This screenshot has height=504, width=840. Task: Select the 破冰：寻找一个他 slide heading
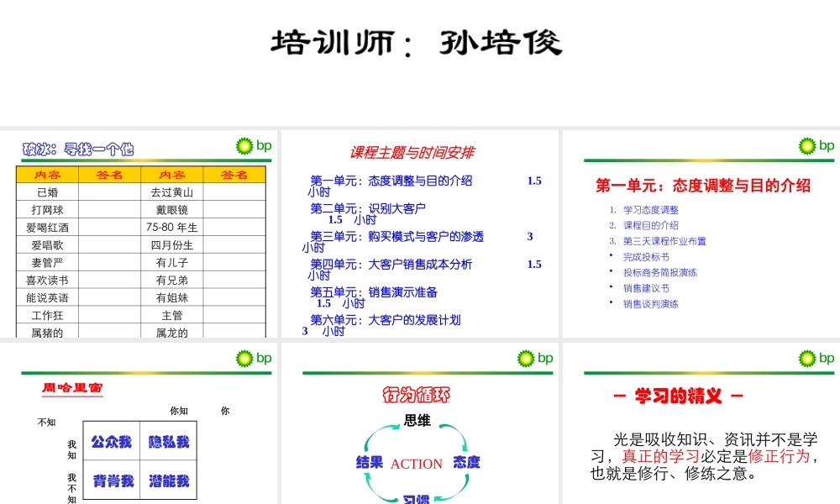[x=78, y=149]
